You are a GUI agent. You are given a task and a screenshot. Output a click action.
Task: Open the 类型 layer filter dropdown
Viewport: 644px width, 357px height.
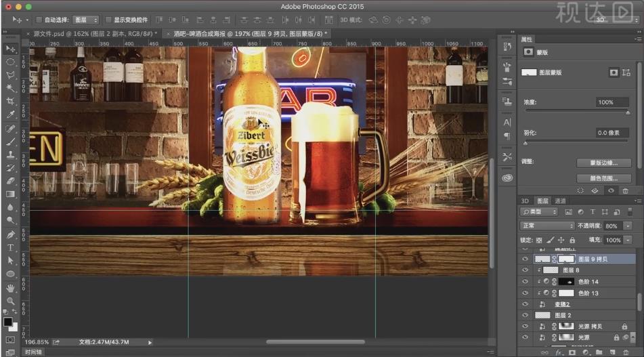tap(538, 212)
